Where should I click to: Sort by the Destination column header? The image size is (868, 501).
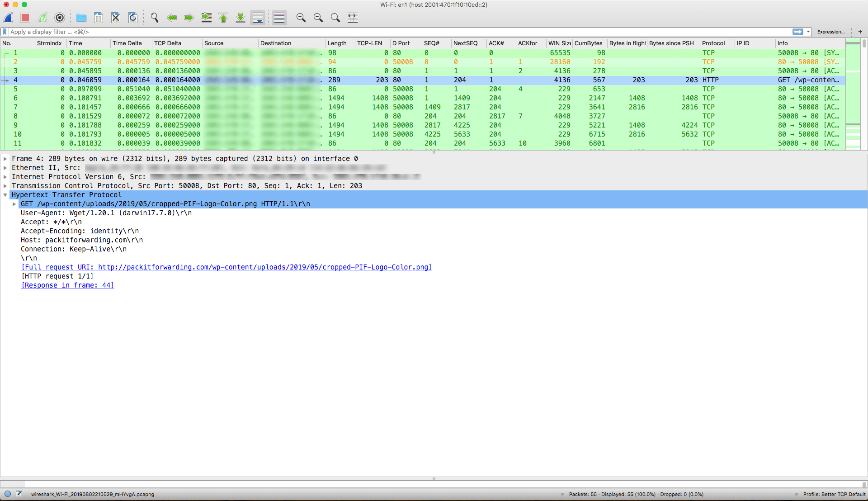click(x=292, y=43)
